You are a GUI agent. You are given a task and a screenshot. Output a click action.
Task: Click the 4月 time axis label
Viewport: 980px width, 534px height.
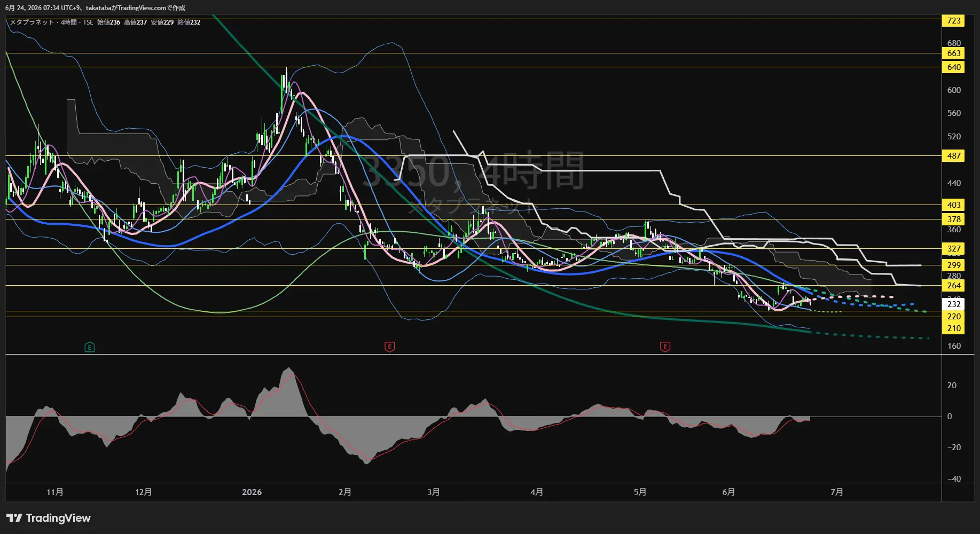click(x=537, y=492)
